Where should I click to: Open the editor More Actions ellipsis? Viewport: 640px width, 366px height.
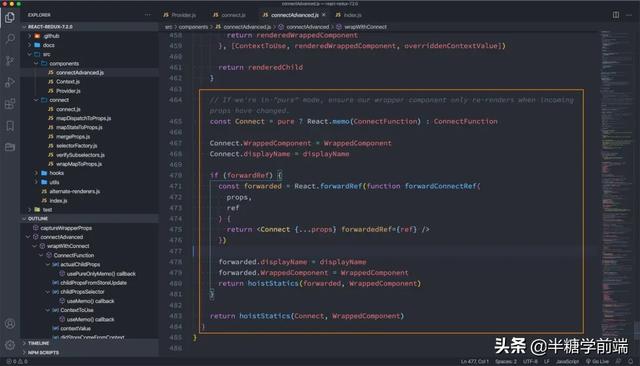629,15
